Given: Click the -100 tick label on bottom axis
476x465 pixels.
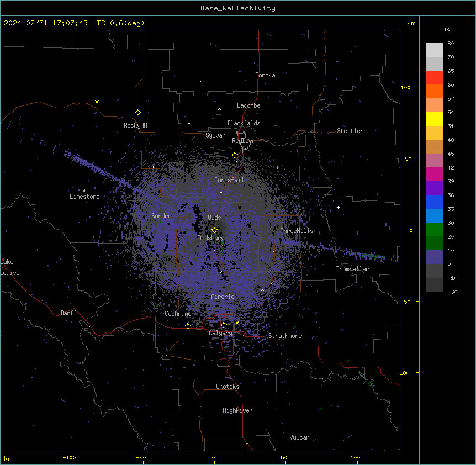Looking at the screenshot, I should pos(69,457).
